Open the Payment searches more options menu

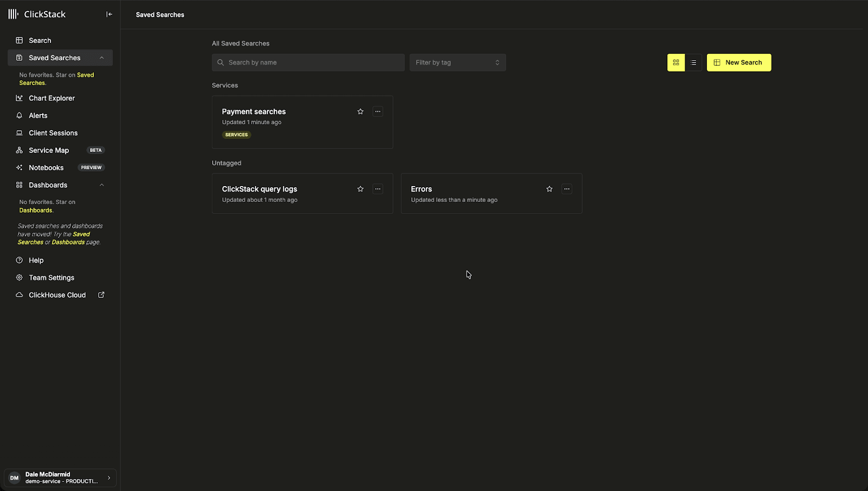[x=378, y=112]
